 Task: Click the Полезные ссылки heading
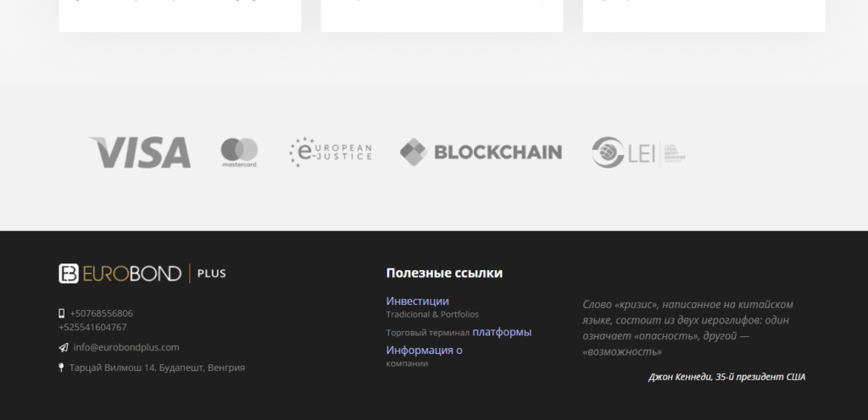pyautogui.click(x=444, y=273)
